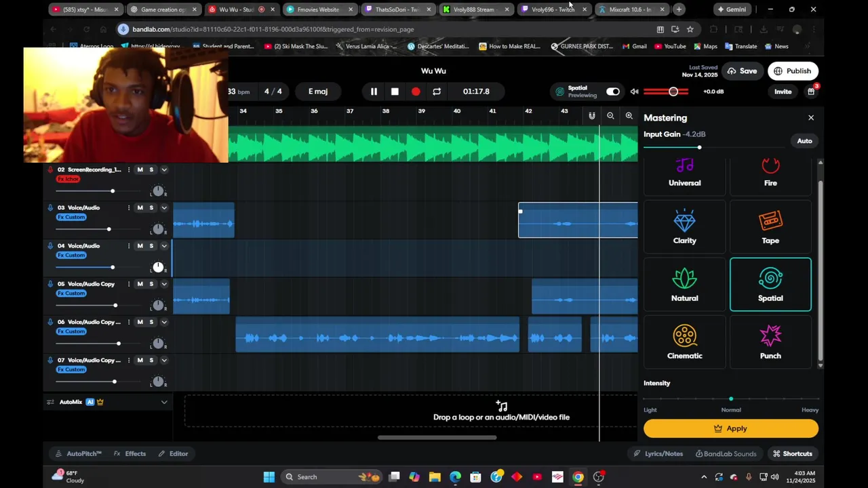Zoom in the timeline
Screen dimensions: 868x488
point(629,117)
